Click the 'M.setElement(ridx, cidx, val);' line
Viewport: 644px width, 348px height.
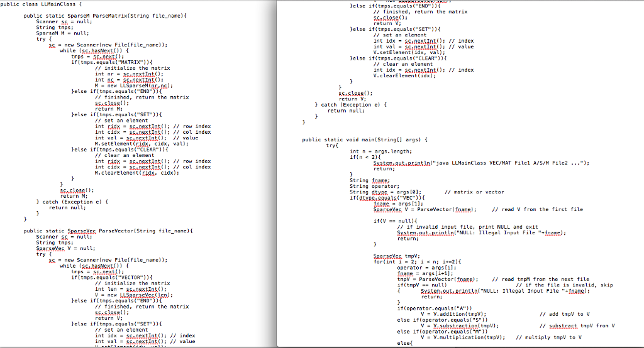point(142,144)
